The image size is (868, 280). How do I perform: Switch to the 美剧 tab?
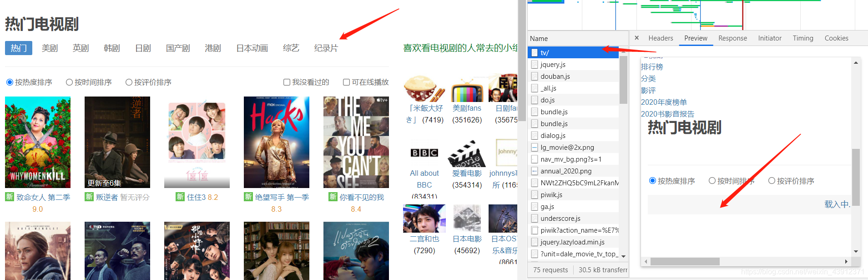(x=50, y=48)
